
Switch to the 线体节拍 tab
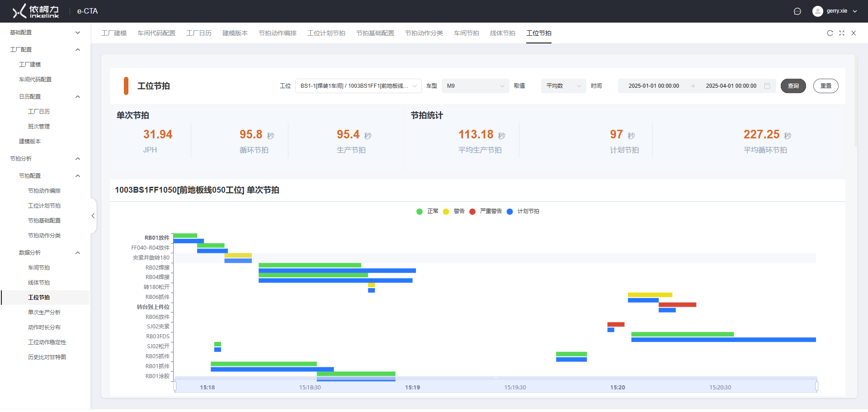tap(502, 33)
